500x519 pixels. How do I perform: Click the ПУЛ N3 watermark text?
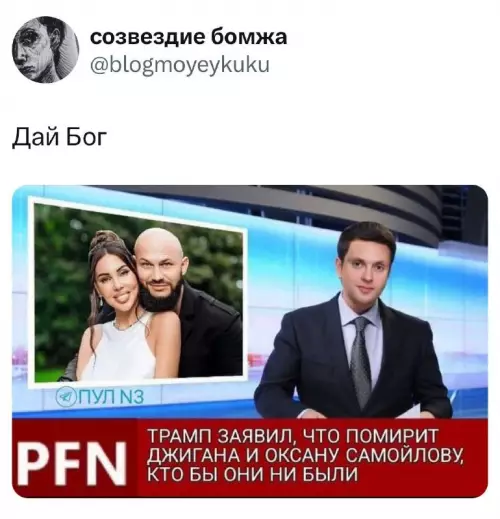point(109,397)
